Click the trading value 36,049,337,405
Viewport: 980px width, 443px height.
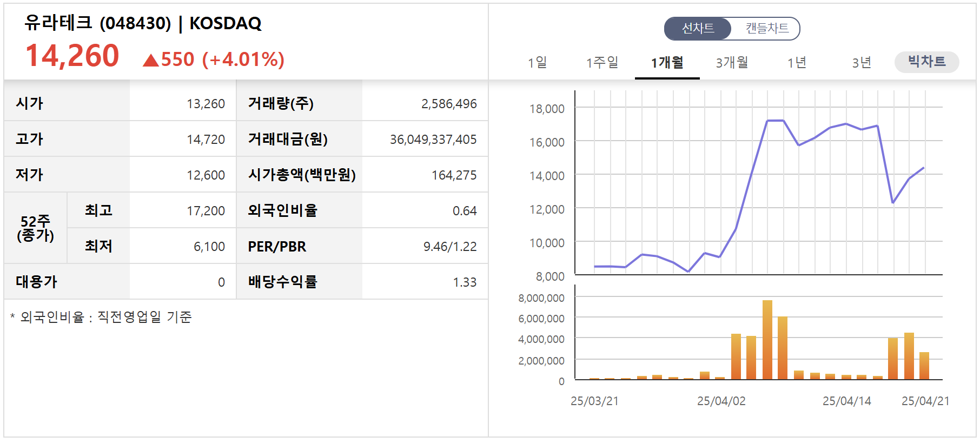(433, 140)
